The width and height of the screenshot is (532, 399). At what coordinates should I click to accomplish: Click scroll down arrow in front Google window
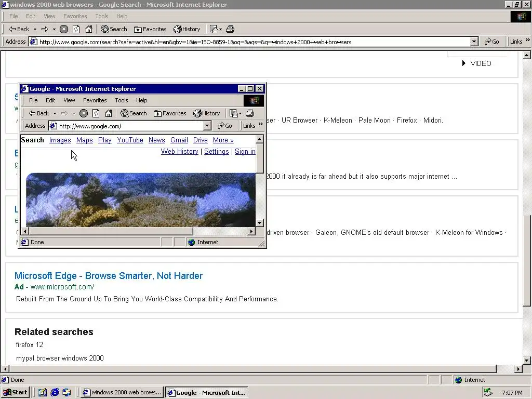point(260,223)
